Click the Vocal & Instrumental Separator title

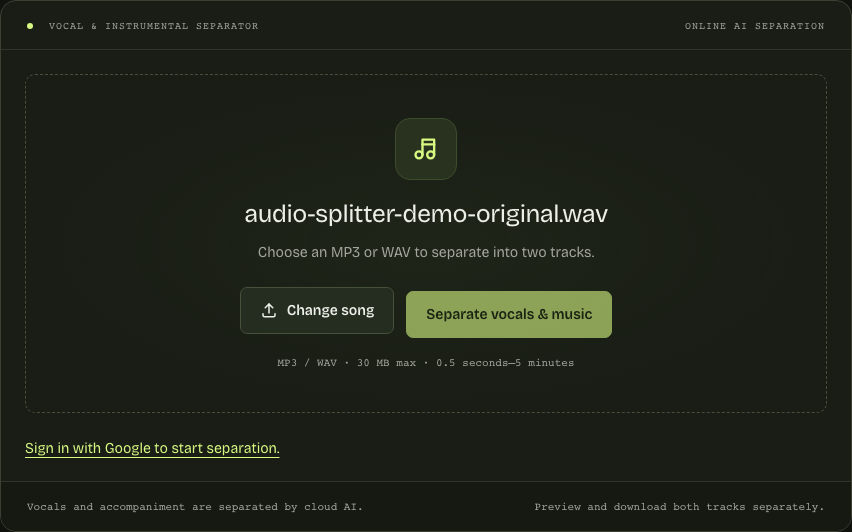153,26
